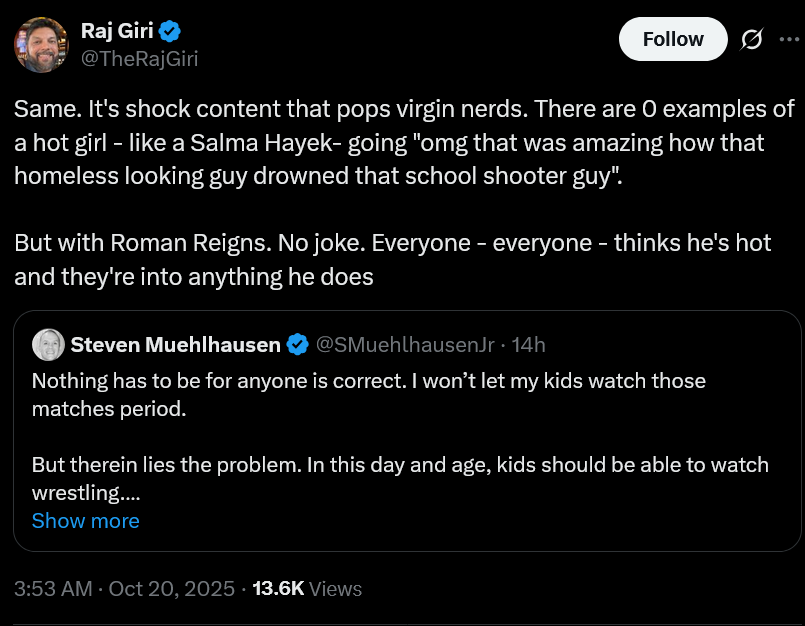Viewport: 805px width, 626px height.
Task: Click quoted text 'Nothing has to be for anyone'
Action: pyautogui.click(x=368, y=381)
